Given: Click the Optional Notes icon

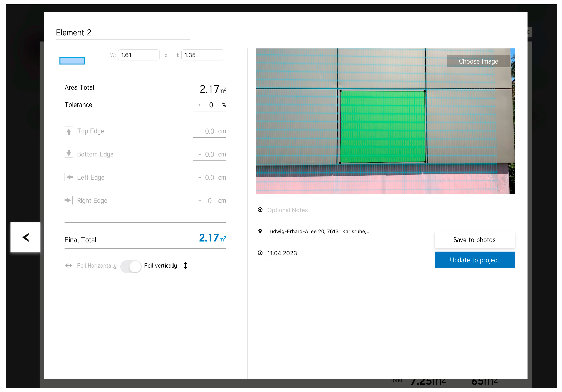Looking at the screenshot, I should [260, 210].
